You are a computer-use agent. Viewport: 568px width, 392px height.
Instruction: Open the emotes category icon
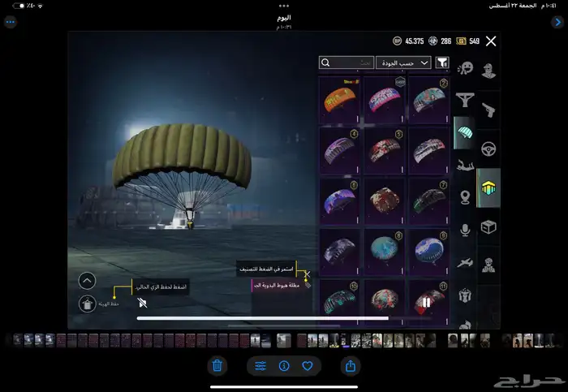[465, 68]
